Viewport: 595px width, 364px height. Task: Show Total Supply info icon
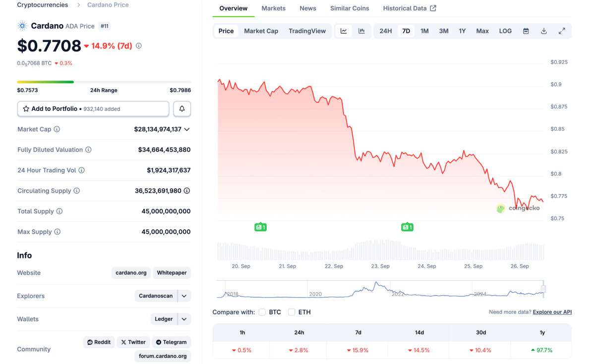point(59,211)
